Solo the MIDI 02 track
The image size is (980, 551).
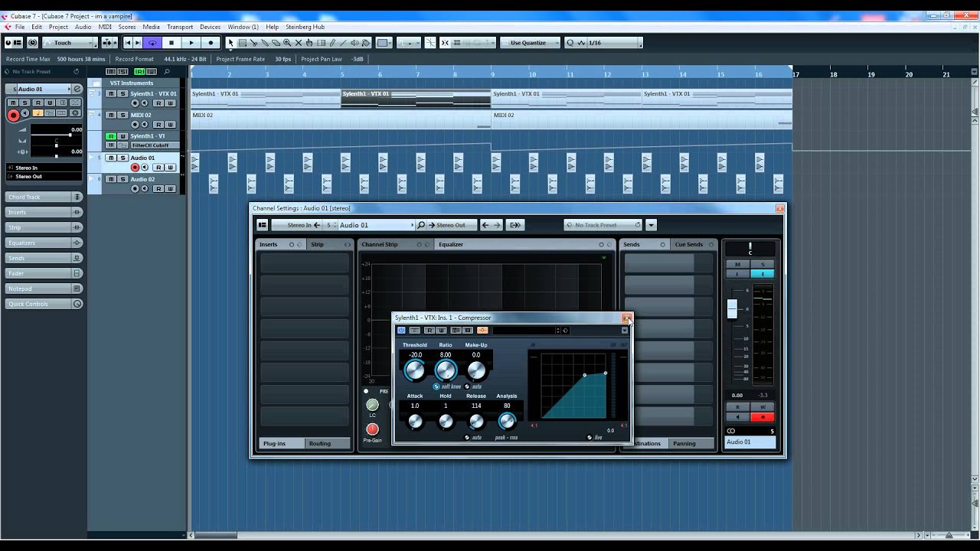(122, 115)
